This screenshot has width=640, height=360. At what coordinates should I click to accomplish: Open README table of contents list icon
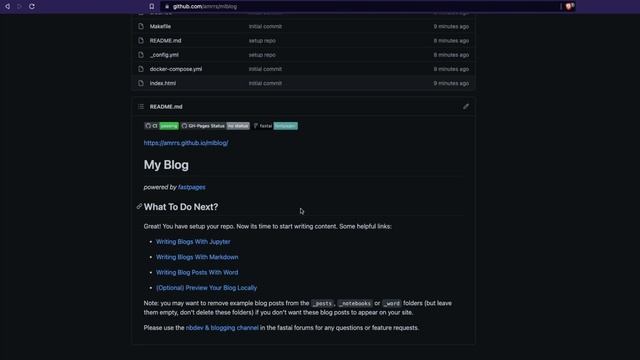141,107
